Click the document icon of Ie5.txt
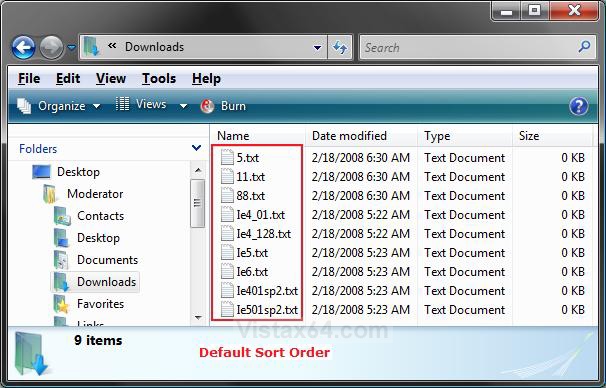This screenshot has width=606, height=388. (x=227, y=252)
